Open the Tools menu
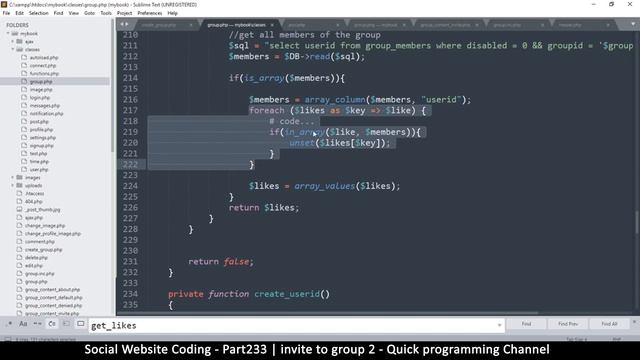 point(106,13)
